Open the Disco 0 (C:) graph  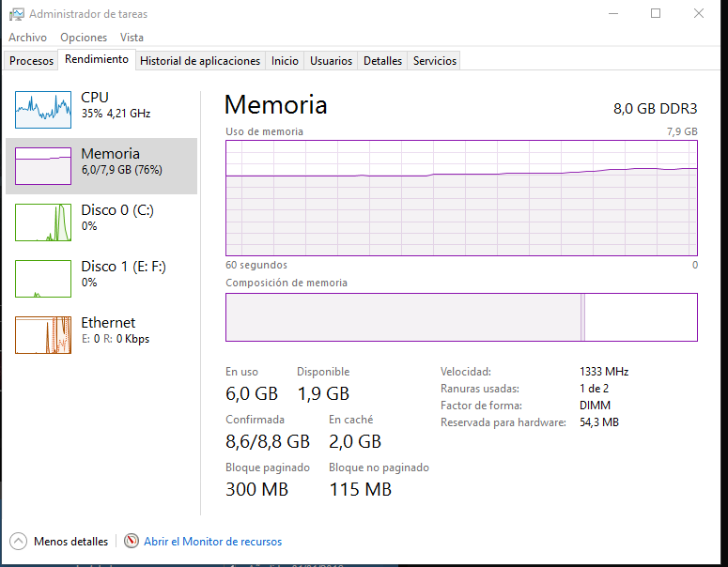pyautogui.click(x=43, y=222)
